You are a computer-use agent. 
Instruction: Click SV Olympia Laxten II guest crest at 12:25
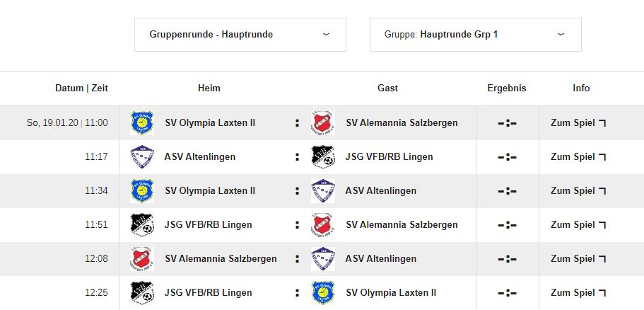click(x=323, y=293)
